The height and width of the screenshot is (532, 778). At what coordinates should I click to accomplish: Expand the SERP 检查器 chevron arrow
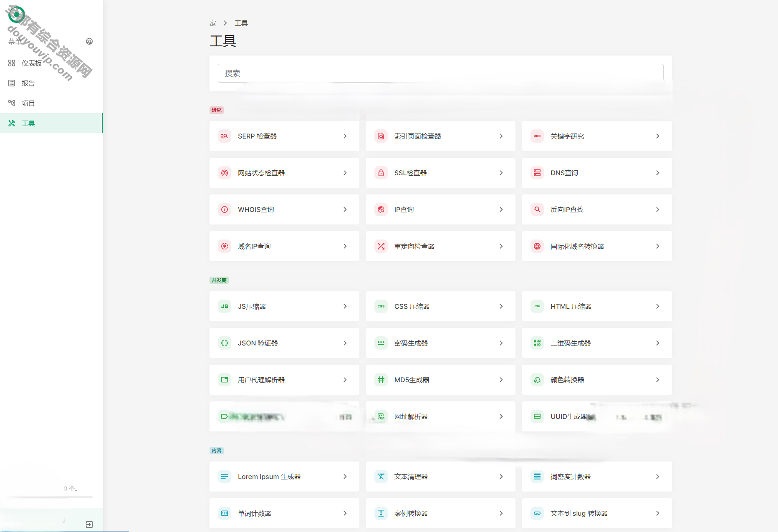[345, 136]
